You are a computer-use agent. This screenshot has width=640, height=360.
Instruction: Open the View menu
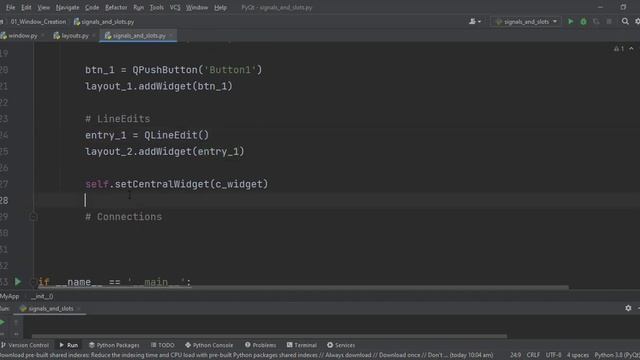(43, 7)
